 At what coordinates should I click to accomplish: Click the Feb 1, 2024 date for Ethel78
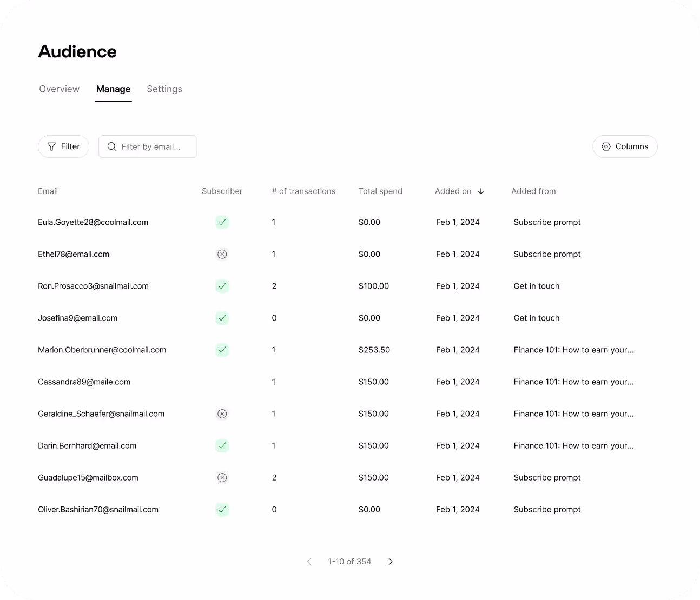click(x=458, y=254)
